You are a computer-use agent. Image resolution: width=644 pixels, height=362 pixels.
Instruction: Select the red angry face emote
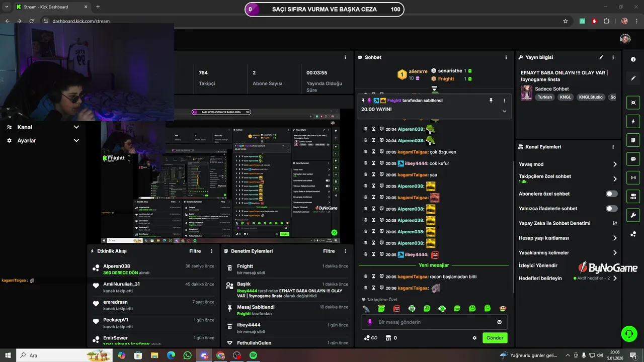pos(396,308)
